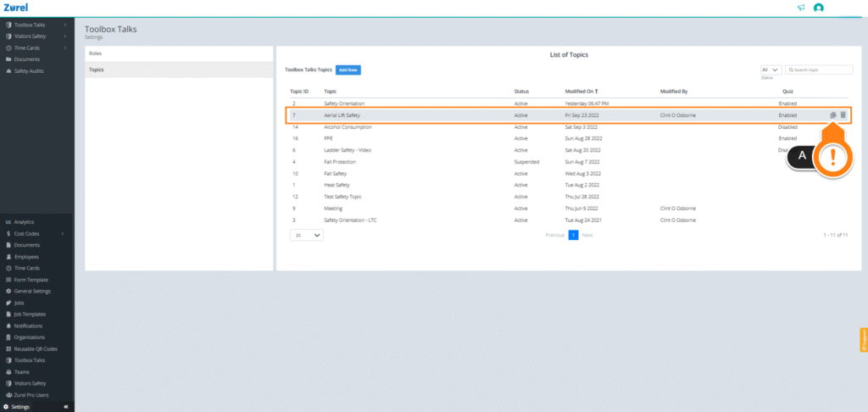This screenshot has height=412, width=868.
Task: Delete Aerial Lift Safety topic with trash icon
Action: [x=843, y=115]
